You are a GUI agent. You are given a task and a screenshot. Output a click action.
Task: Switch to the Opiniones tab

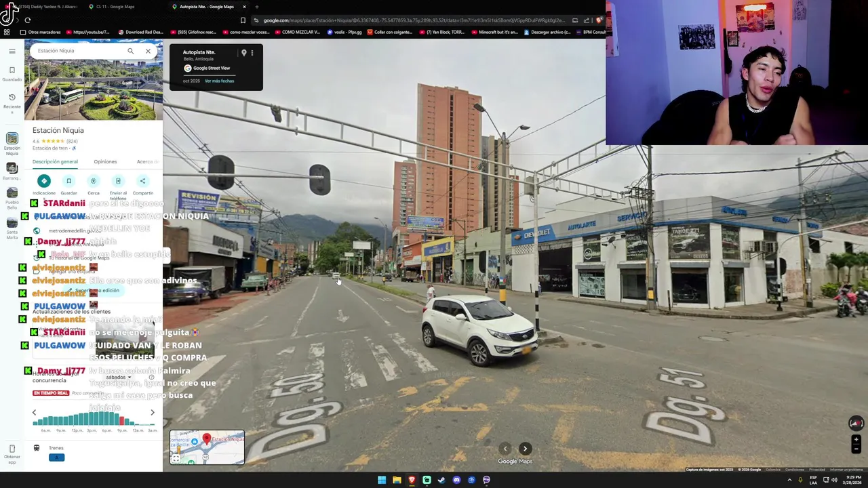pyautogui.click(x=105, y=161)
